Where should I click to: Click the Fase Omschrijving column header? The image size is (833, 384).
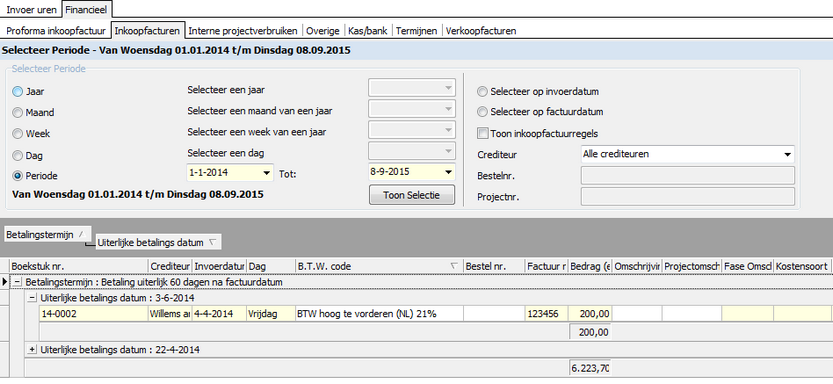coord(747,267)
